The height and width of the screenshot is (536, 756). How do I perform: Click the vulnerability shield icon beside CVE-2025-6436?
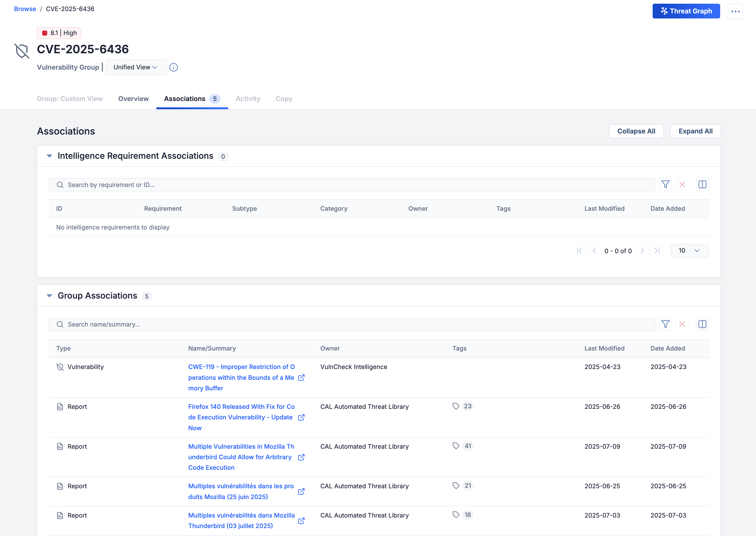(22, 51)
